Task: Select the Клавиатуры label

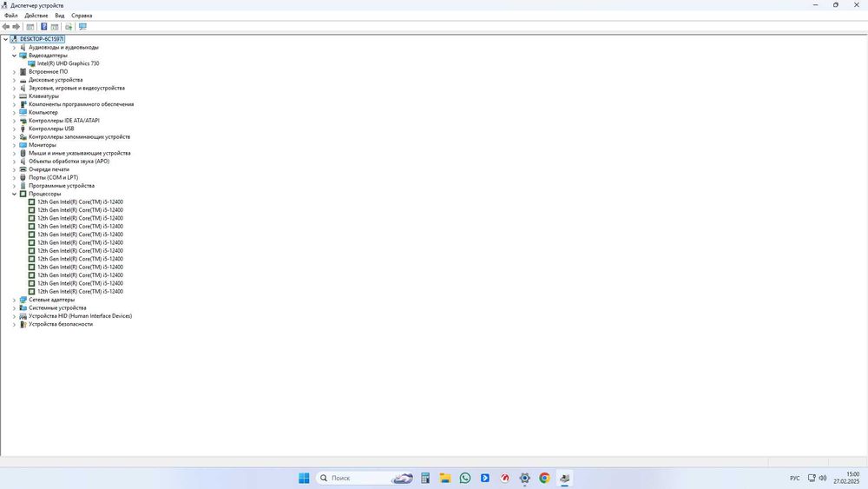Action: (43, 96)
